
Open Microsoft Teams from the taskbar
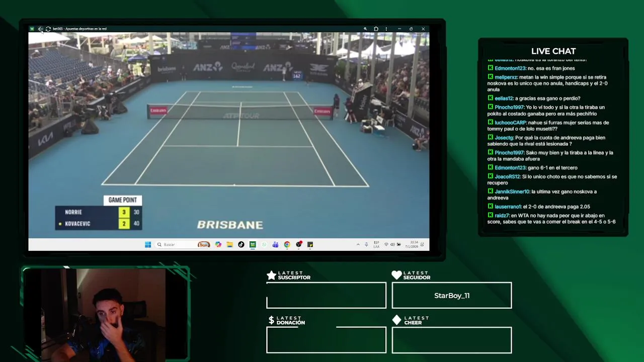tap(275, 244)
